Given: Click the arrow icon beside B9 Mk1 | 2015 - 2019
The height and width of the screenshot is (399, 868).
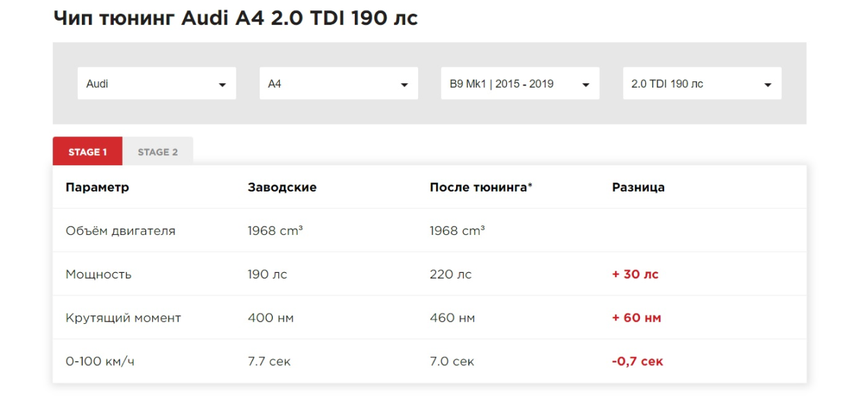Looking at the screenshot, I should click(x=586, y=85).
